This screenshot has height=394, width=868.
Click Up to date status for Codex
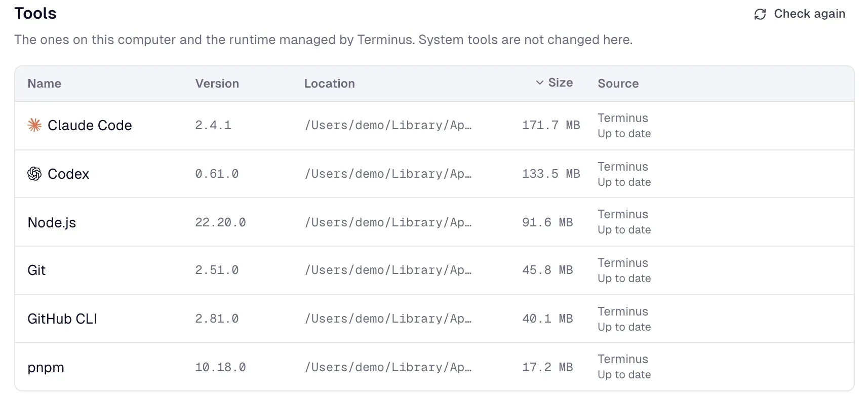(x=624, y=182)
